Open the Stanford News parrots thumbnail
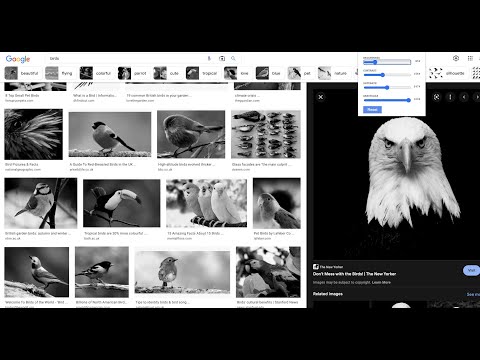 click(268, 272)
